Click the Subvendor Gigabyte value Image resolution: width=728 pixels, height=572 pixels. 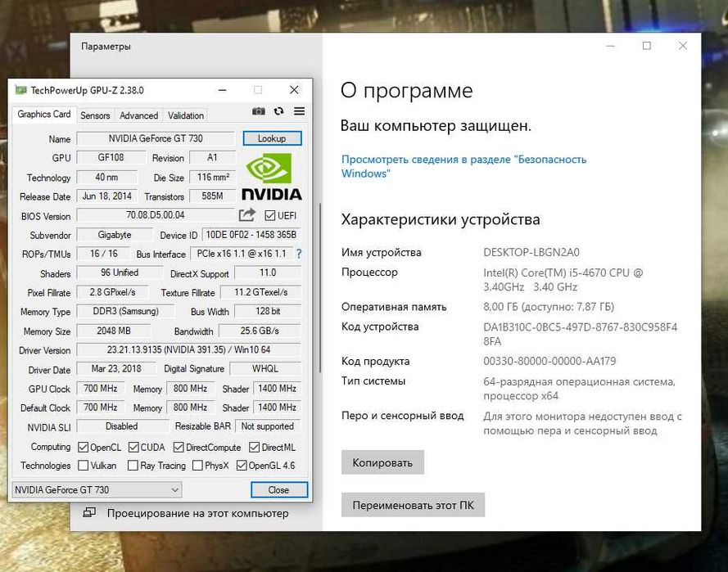(114, 235)
